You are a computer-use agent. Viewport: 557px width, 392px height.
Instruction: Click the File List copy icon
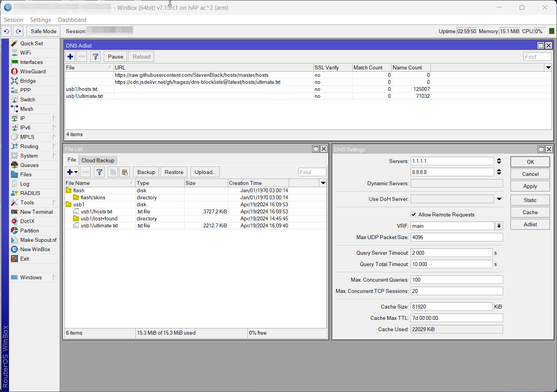[113, 172]
